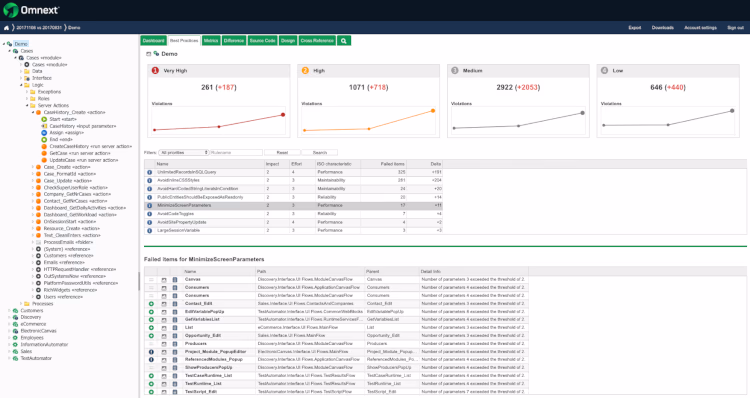Viewport: 750px width, 398px height.
Task: Click the Very High priority red badge
Action: coord(155,70)
